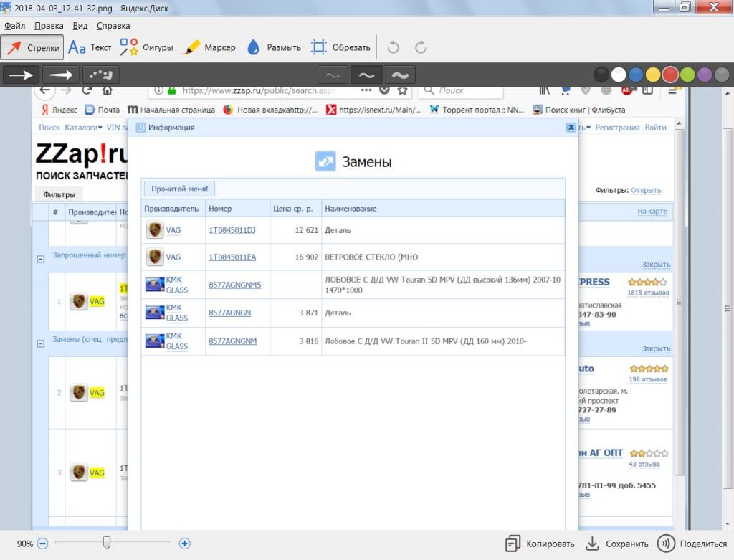Image resolution: width=734 pixels, height=560 pixels.
Task: Click the 1618 отзывов reviews link
Action: [x=648, y=293]
